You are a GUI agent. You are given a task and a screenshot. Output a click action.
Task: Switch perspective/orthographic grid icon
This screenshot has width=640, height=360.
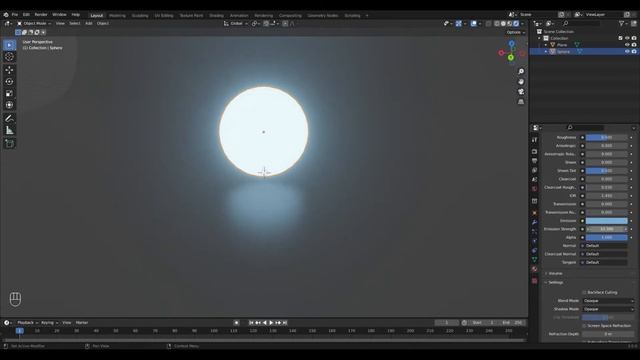tap(521, 102)
